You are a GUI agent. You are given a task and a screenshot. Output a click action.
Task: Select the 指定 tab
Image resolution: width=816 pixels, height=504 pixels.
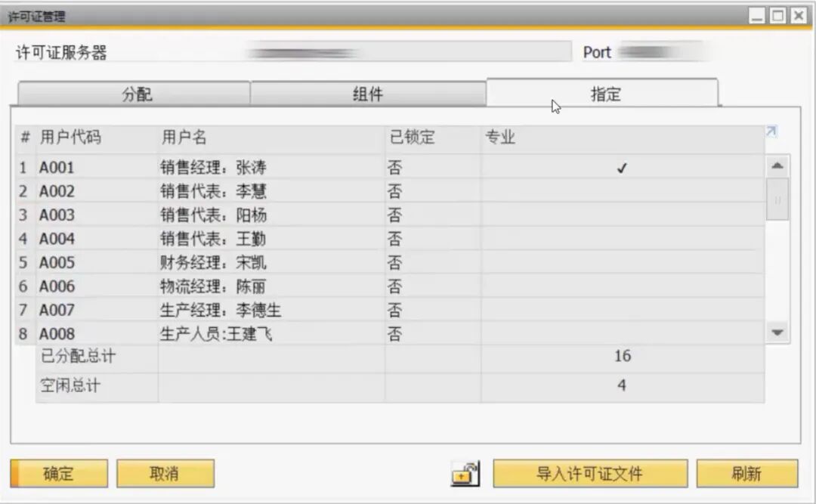pyautogui.click(x=606, y=91)
